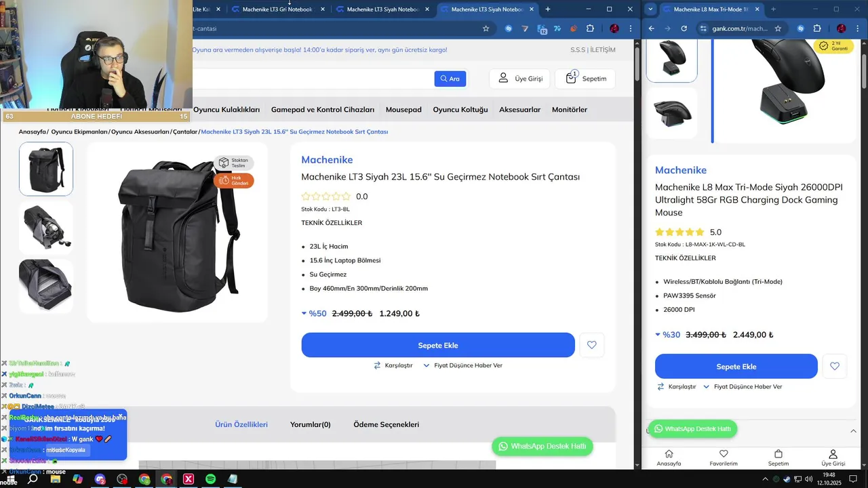The height and width of the screenshot is (488, 868).
Task: Expand Fiyat Düşünce Haber Ver for mouse
Action: [743, 386]
